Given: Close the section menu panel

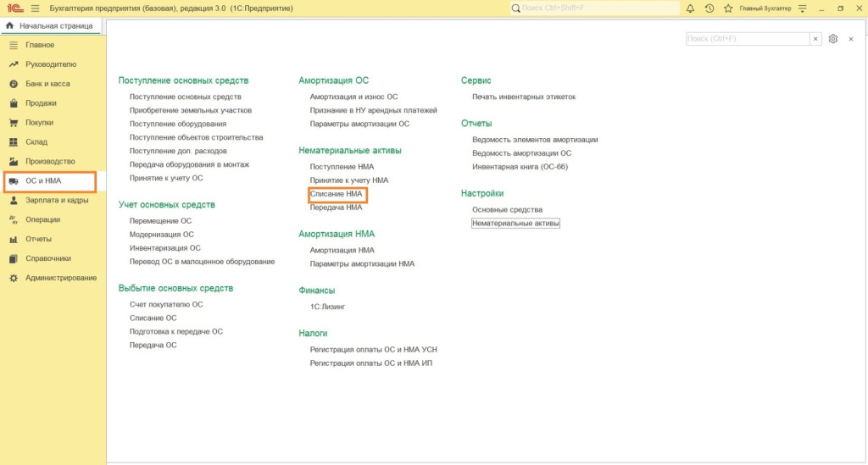Looking at the screenshot, I should click(851, 39).
